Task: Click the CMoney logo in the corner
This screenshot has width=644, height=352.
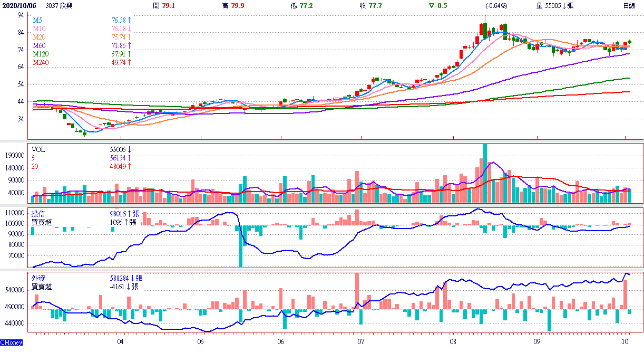Action: [12, 343]
